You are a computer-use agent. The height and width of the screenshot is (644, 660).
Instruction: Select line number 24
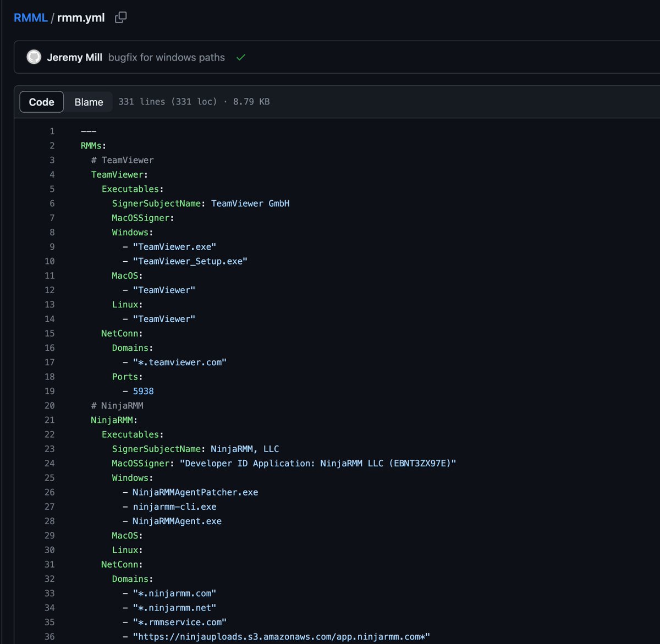[50, 463]
